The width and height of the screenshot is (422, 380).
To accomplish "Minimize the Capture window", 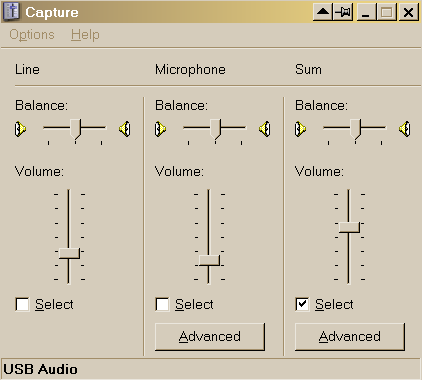I will point(366,12).
